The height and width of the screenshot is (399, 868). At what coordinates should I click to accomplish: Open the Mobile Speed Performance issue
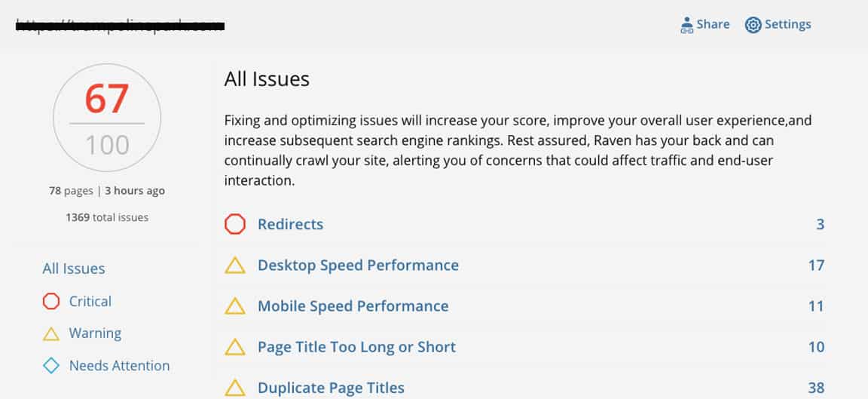[353, 306]
